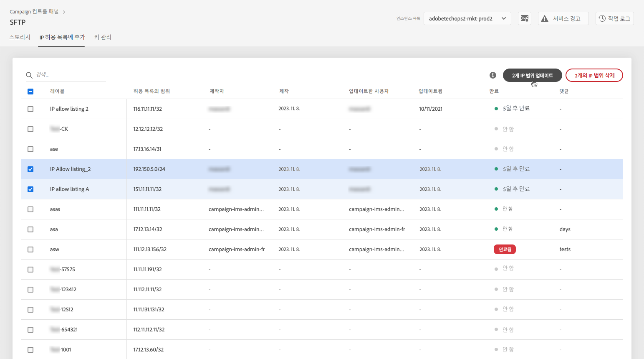Click the tests comment cell

tap(565, 250)
